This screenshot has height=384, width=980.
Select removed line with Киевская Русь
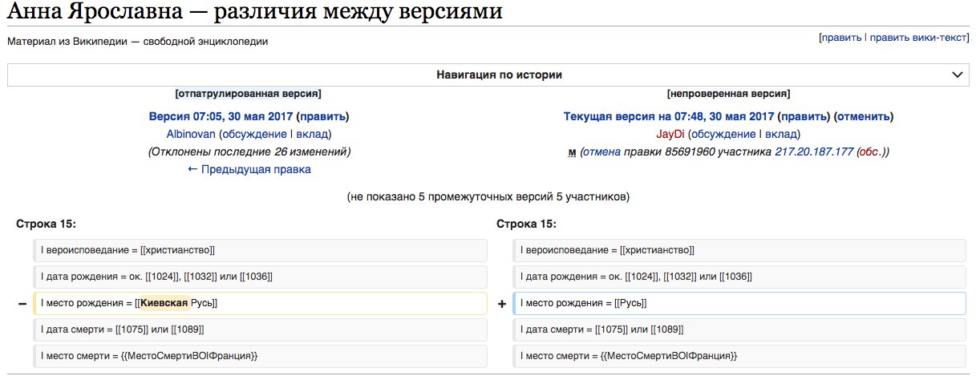(x=260, y=303)
